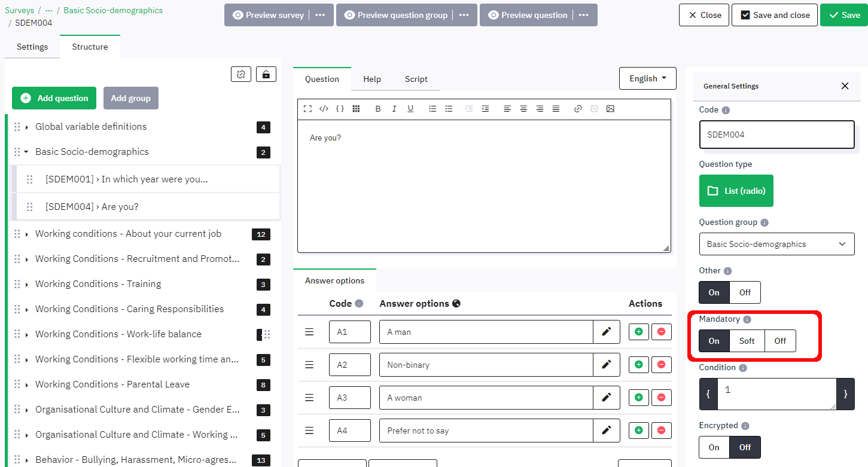Expand the Working Conditions - Training group

click(x=27, y=285)
